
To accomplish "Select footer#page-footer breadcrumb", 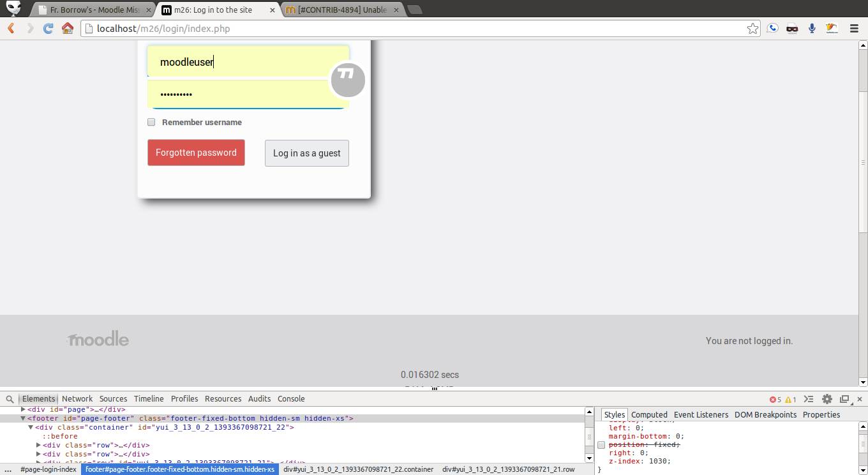I will (180, 469).
